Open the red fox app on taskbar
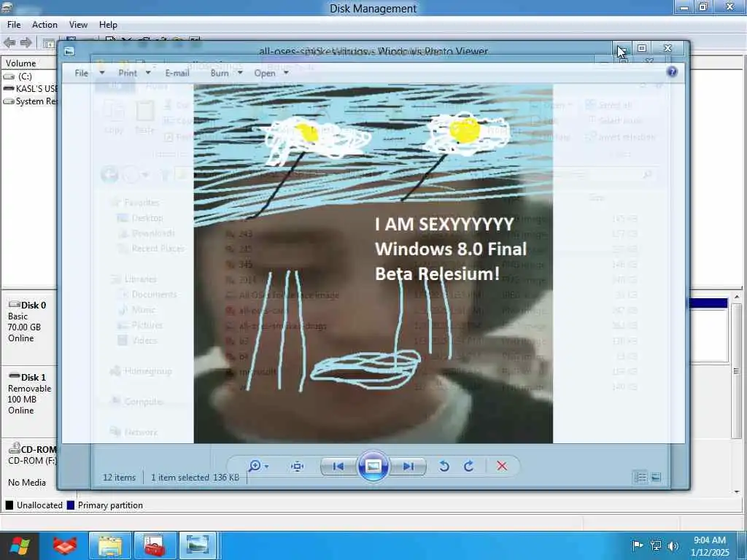 (x=65, y=545)
